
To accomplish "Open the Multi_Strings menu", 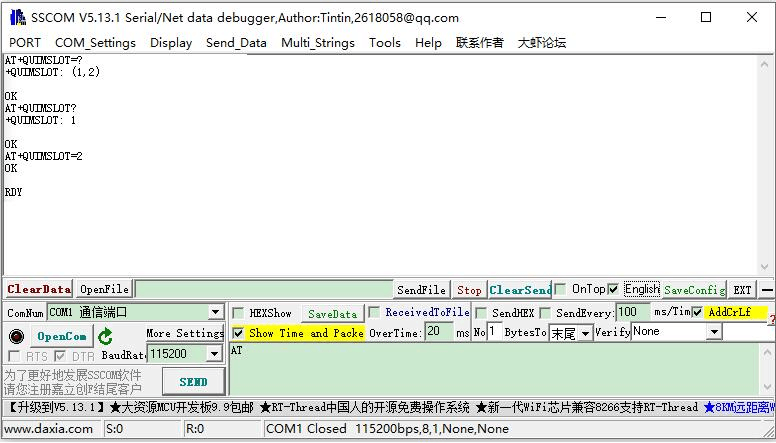I will click(318, 43).
